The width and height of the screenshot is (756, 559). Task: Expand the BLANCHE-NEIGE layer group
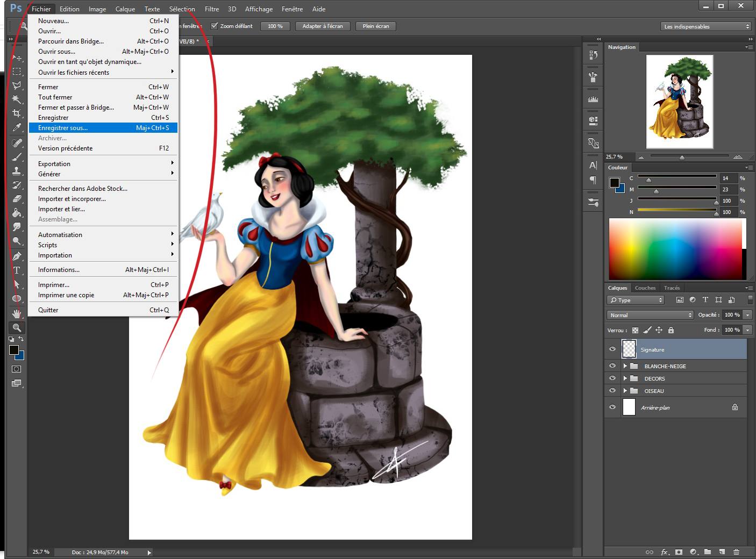tap(624, 365)
